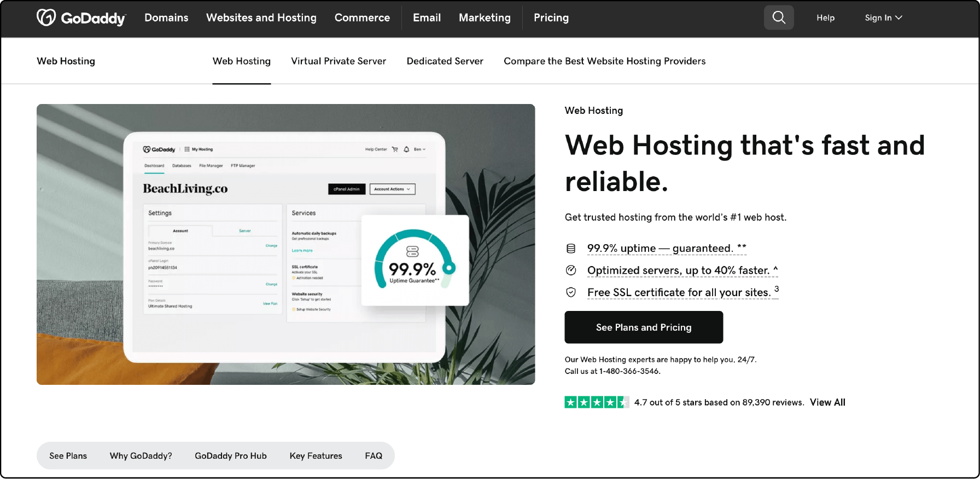Click the shield icon beside Free SSL certificate
Image resolution: width=980 pixels, height=479 pixels.
[x=571, y=292]
